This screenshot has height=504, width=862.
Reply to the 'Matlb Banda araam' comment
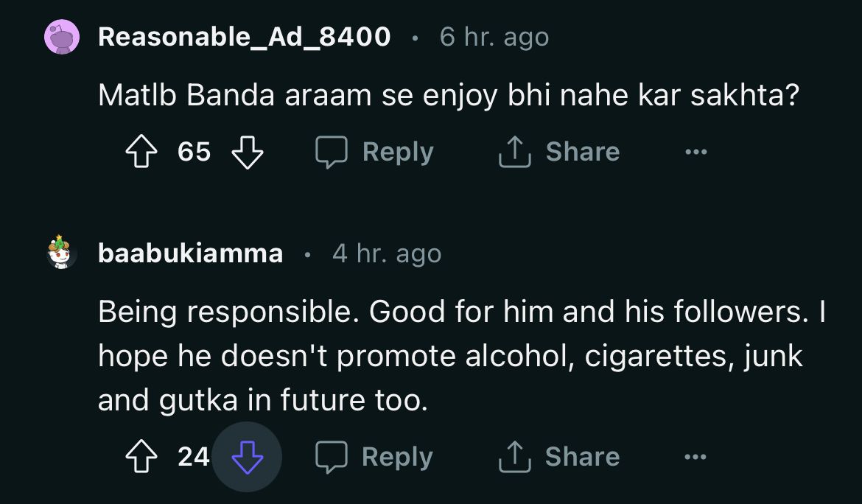point(375,152)
